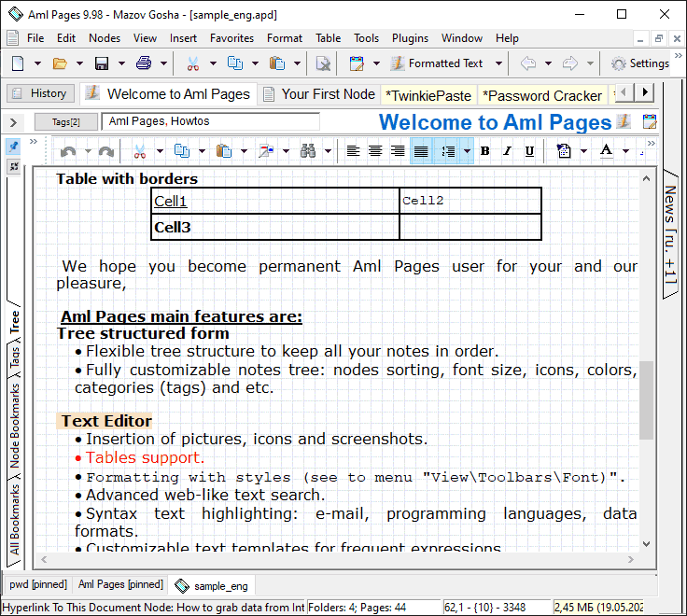The height and width of the screenshot is (616, 687).
Task: Click the insert picture icon
Action: coord(266,151)
